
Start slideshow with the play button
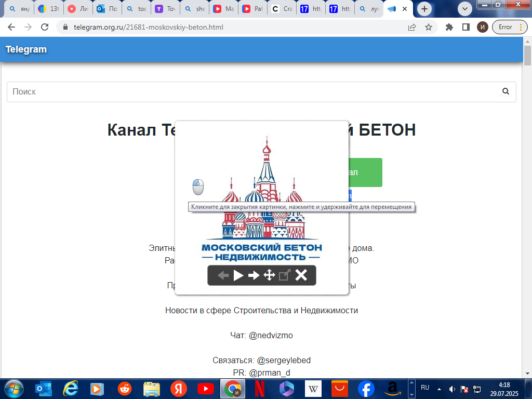pyautogui.click(x=238, y=275)
